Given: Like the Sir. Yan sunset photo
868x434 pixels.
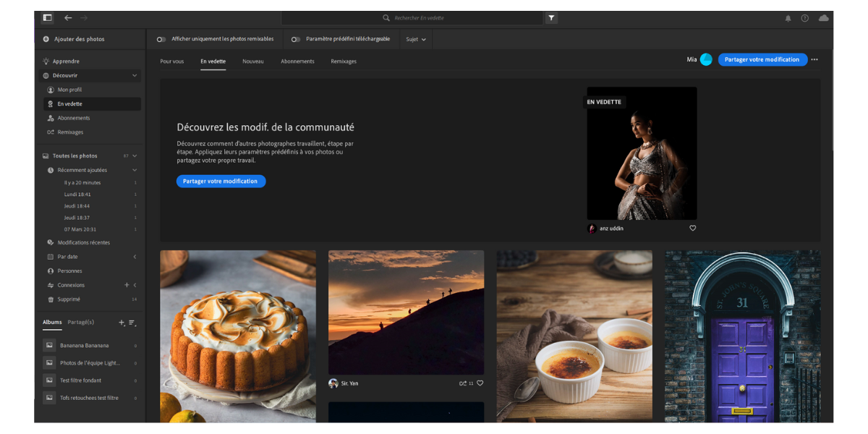Looking at the screenshot, I should [480, 383].
